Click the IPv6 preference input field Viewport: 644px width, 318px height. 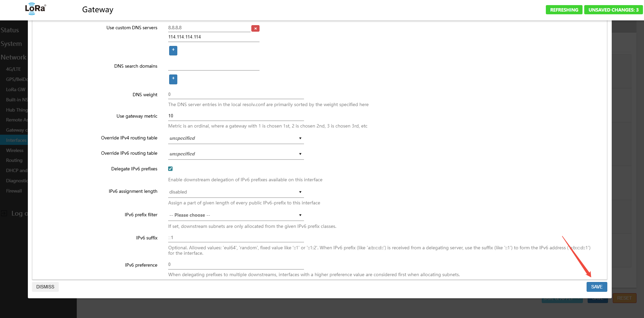(x=236, y=265)
